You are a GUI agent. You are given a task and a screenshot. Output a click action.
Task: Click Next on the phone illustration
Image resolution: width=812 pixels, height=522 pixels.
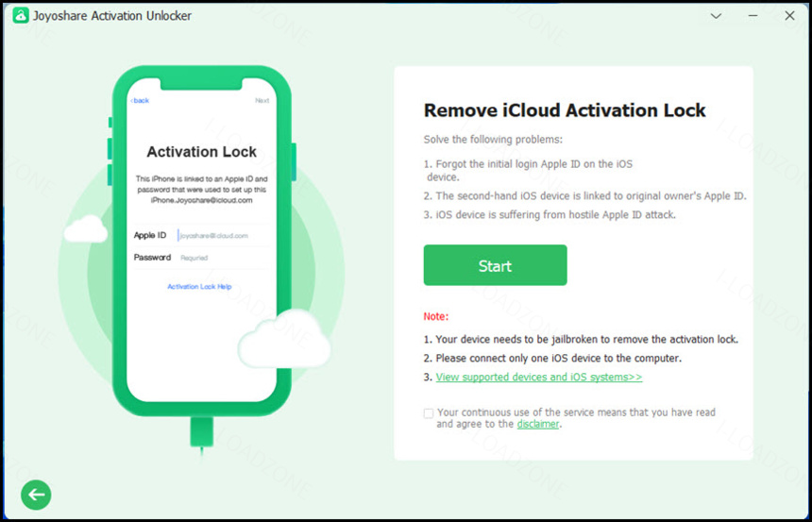tap(262, 100)
